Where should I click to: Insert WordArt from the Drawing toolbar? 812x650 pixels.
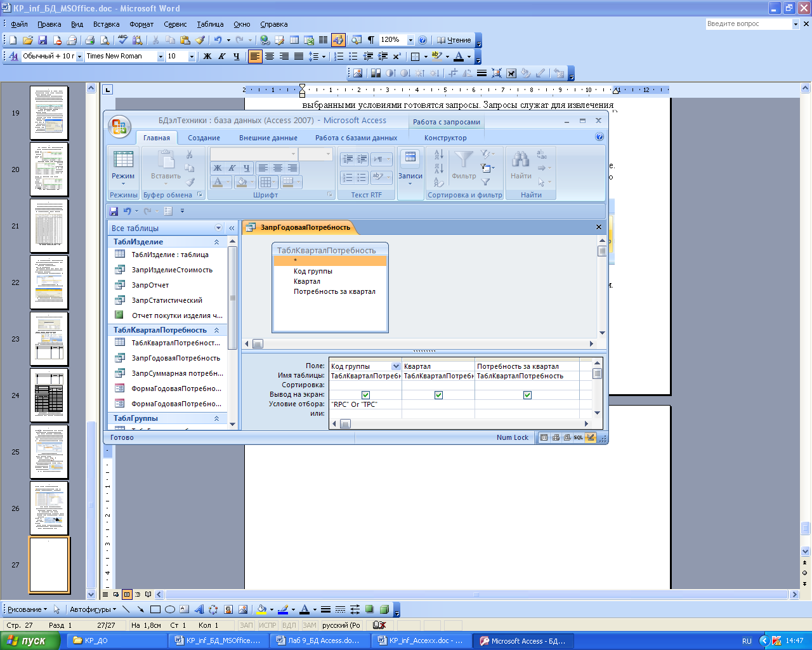(199, 609)
